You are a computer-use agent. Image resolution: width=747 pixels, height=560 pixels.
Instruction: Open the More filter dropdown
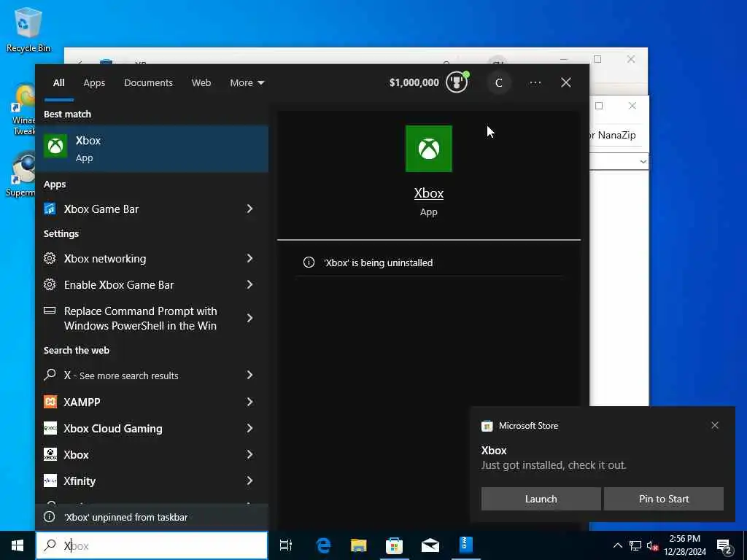coord(247,83)
